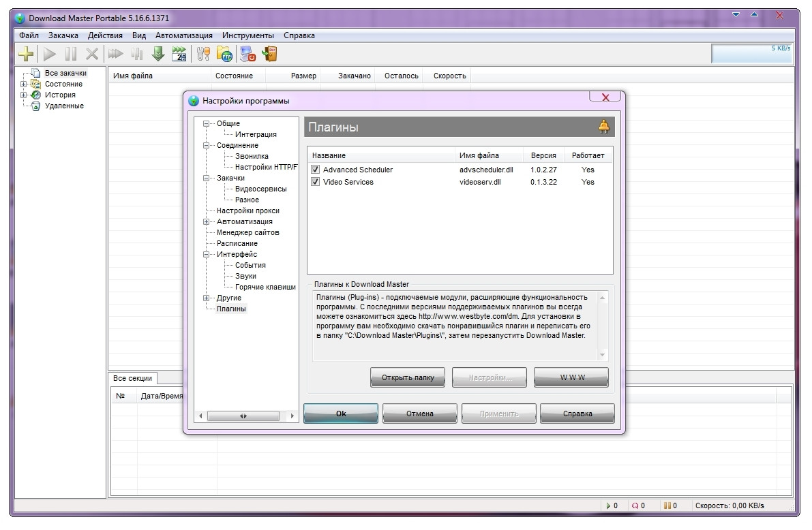Click the Delete download X icon
Viewport: 812px width, 530px height.
[x=91, y=54]
